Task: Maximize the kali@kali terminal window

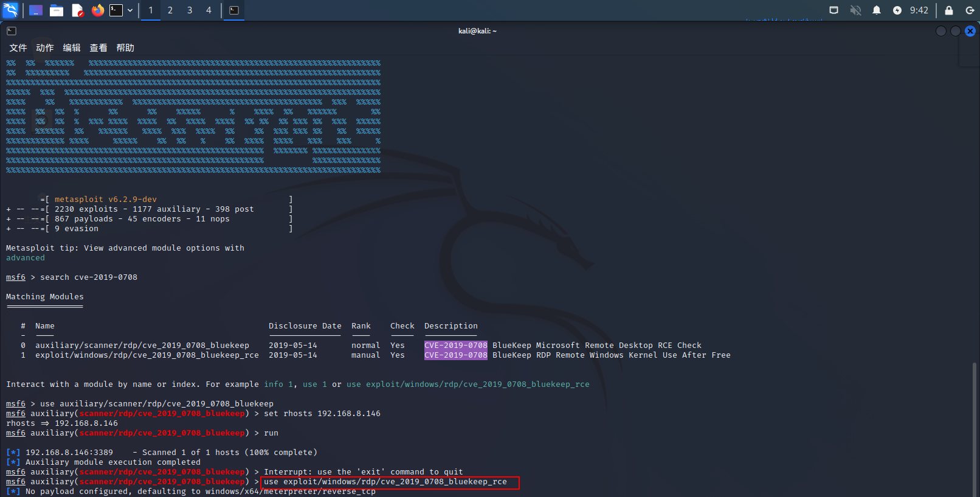Action: click(x=956, y=31)
